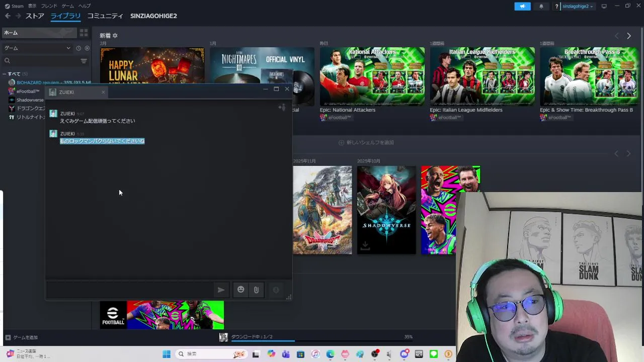Select Shadowverse in the game list
This screenshot has height=362, width=644.
pos(26,100)
